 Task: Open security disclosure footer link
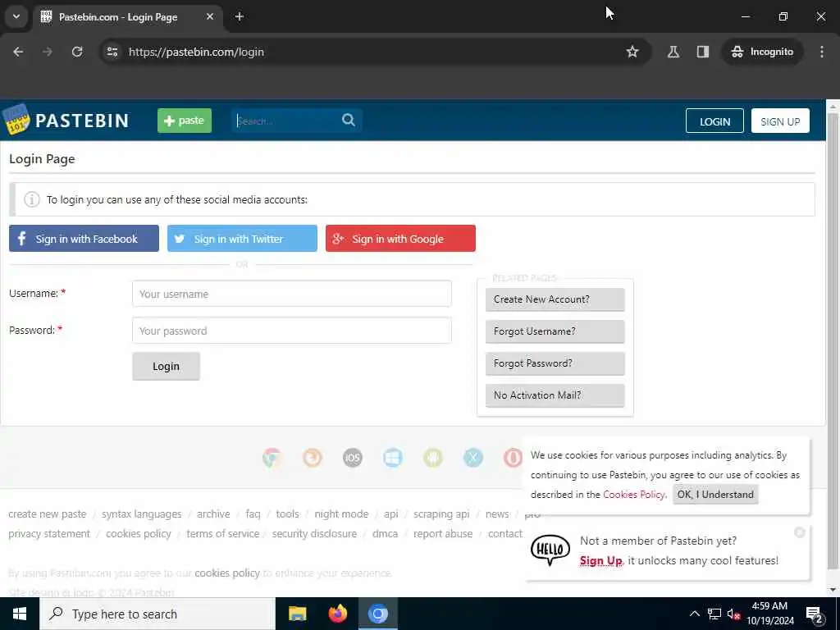(314, 533)
